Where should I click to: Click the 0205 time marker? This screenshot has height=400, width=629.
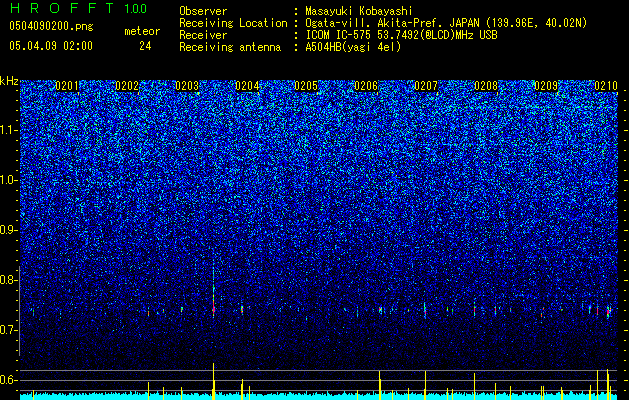tap(306, 86)
